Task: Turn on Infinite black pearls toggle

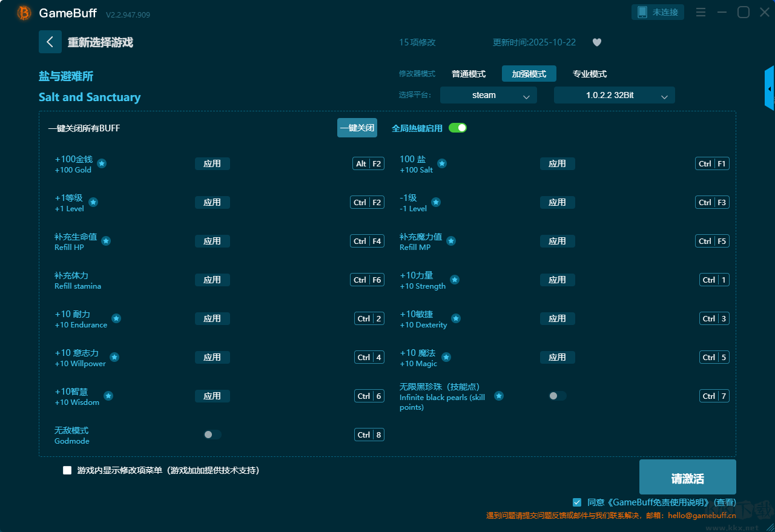Action: (557, 396)
